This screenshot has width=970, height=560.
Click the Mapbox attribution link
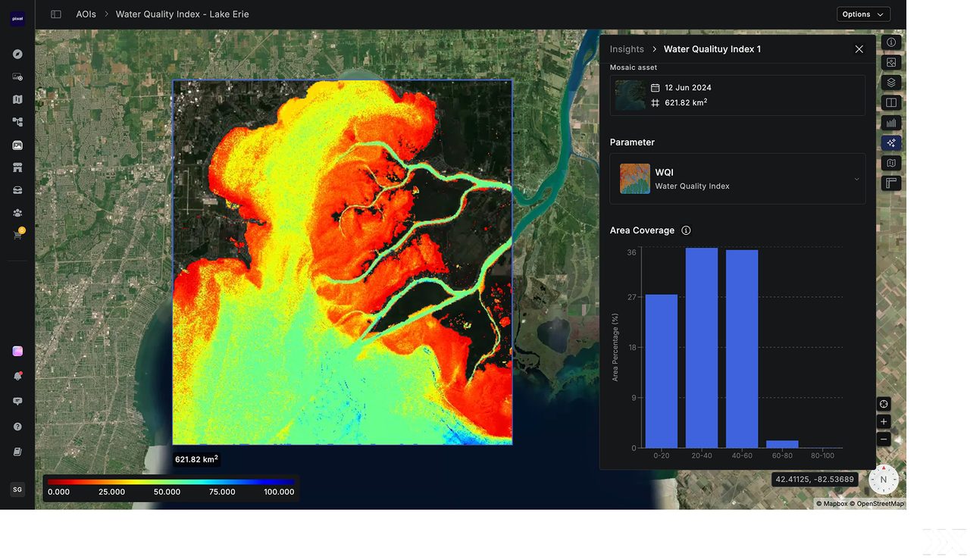[832, 504]
